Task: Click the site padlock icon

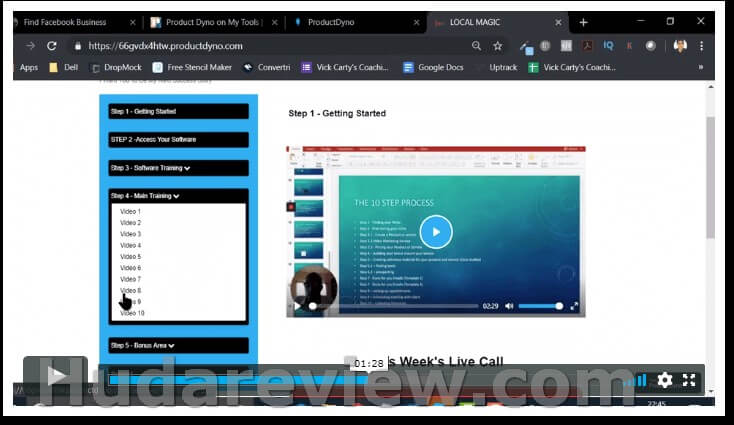Action: pyautogui.click(x=78, y=46)
